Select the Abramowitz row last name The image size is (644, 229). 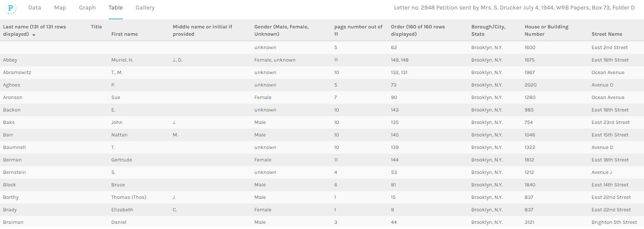17,72
